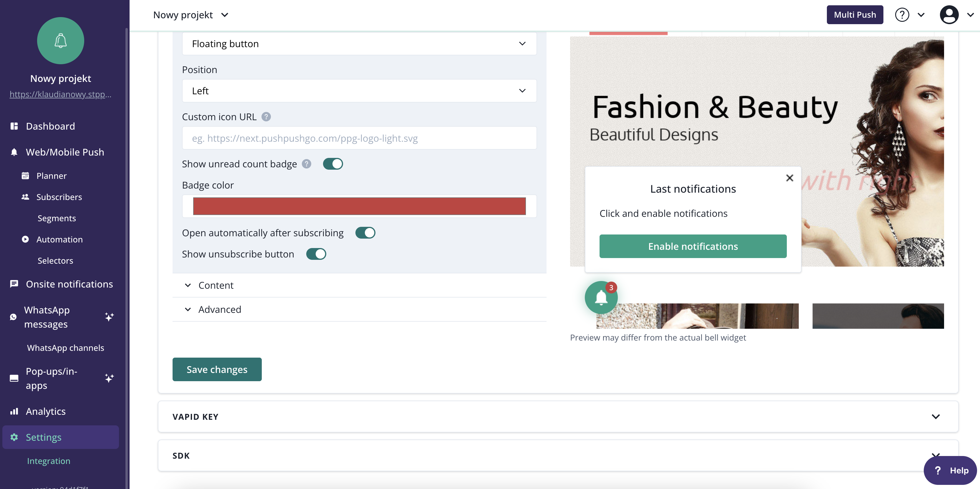Click the green project bell logo
This screenshot has width=980, height=489.
pyautogui.click(x=60, y=41)
